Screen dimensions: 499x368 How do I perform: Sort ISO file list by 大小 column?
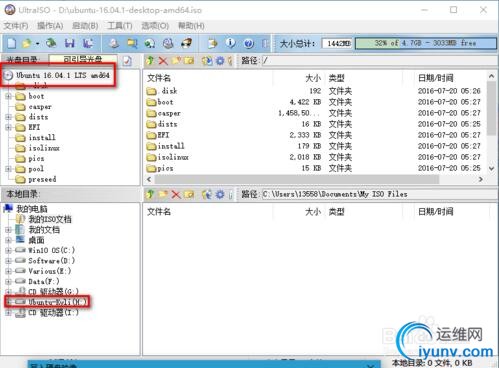click(x=313, y=78)
